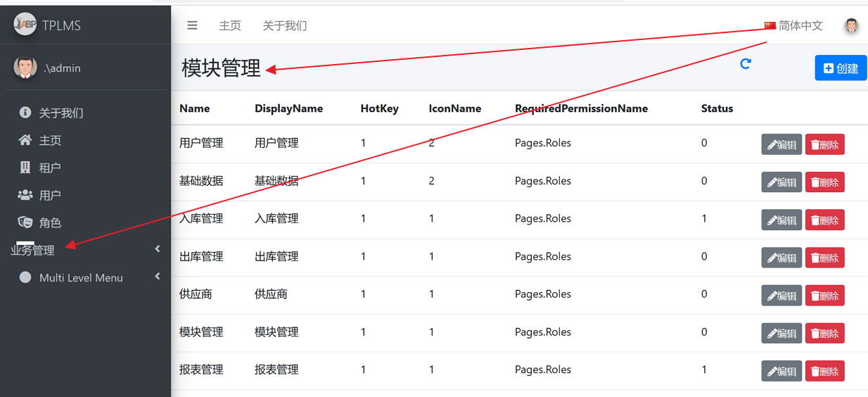Viewport: 868px width, 397px height.
Task: Click the .\admin avatar in the sidebar
Action: [25, 68]
